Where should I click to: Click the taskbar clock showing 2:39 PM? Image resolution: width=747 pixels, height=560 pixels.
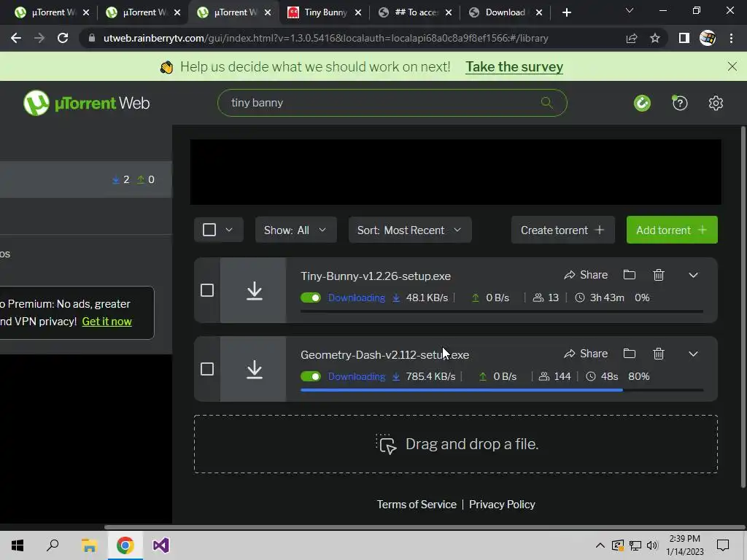point(684,545)
